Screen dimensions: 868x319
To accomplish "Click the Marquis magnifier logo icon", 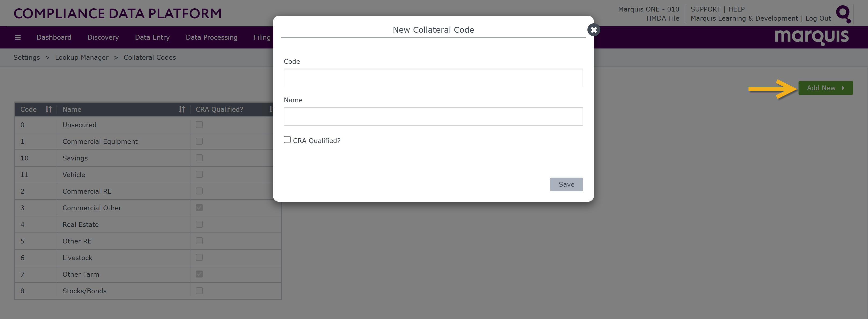I will pos(843,14).
